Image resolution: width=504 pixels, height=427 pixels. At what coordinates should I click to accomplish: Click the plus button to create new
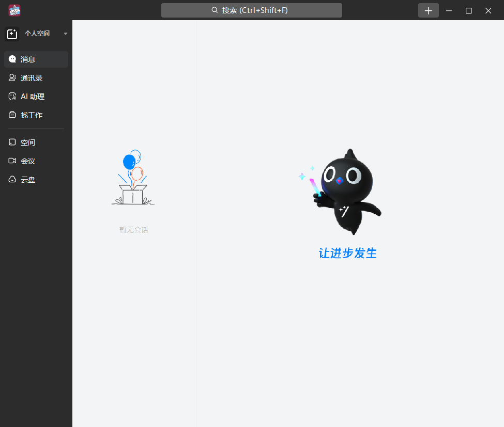(x=428, y=11)
